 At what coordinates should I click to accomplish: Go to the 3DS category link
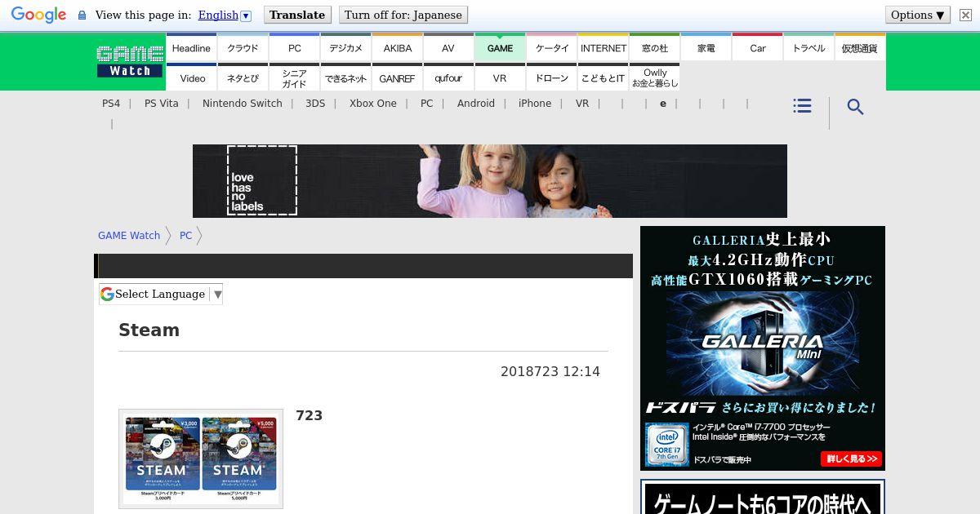pyautogui.click(x=315, y=104)
